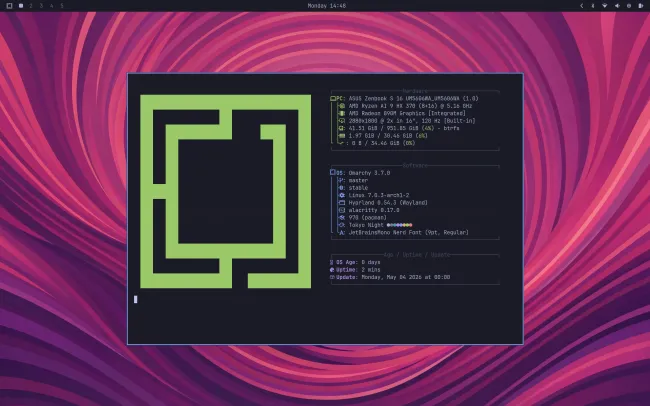Click the battery status icon
This screenshot has height=406, width=650.
[x=640, y=6]
